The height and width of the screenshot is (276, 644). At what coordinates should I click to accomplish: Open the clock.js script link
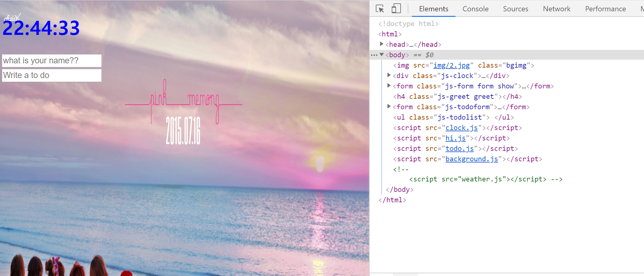462,128
